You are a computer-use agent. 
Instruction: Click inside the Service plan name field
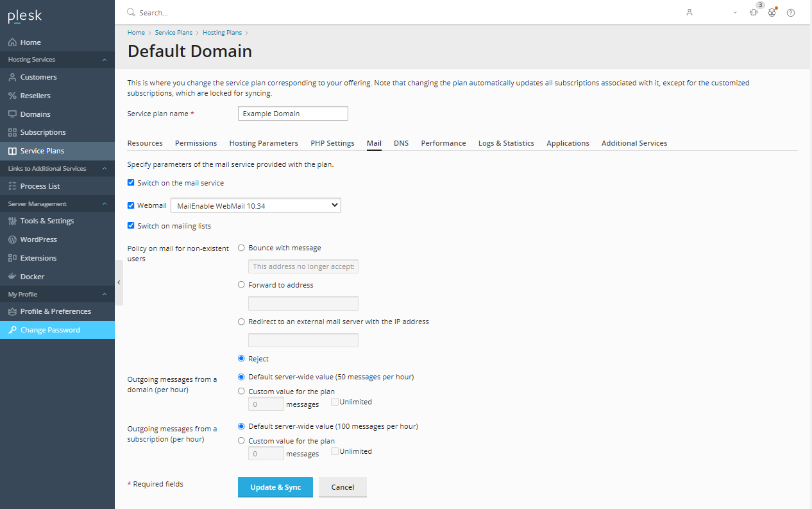[292, 113]
